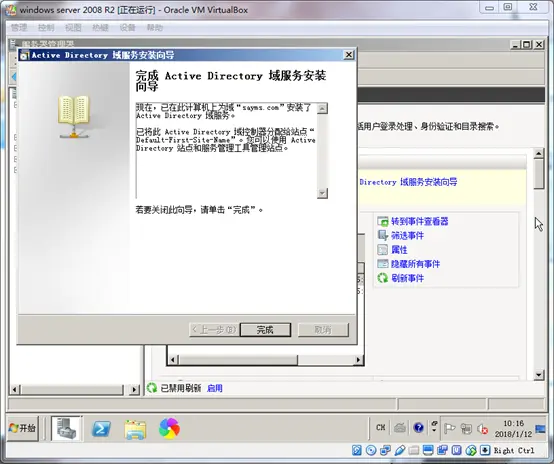The image size is (554, 464).
Task: Click the colorful pinwheel taskbar icon
Action: [x=169, y=428]
